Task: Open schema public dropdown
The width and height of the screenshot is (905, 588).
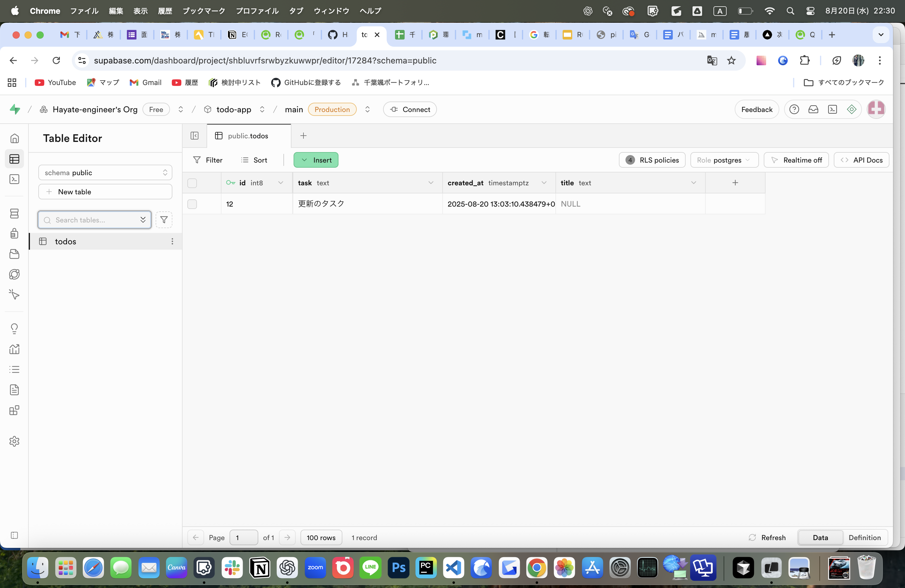Action: [x=105, y=173]
